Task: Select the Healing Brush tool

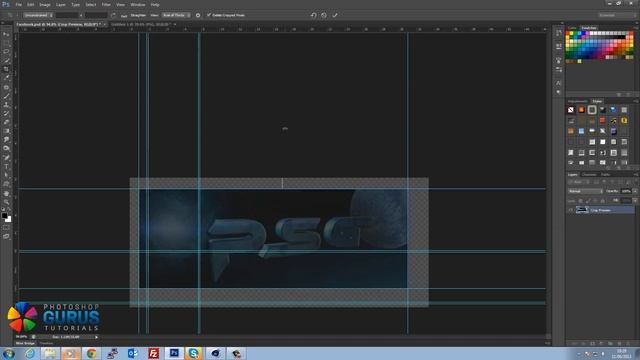Action: (6, 87)
